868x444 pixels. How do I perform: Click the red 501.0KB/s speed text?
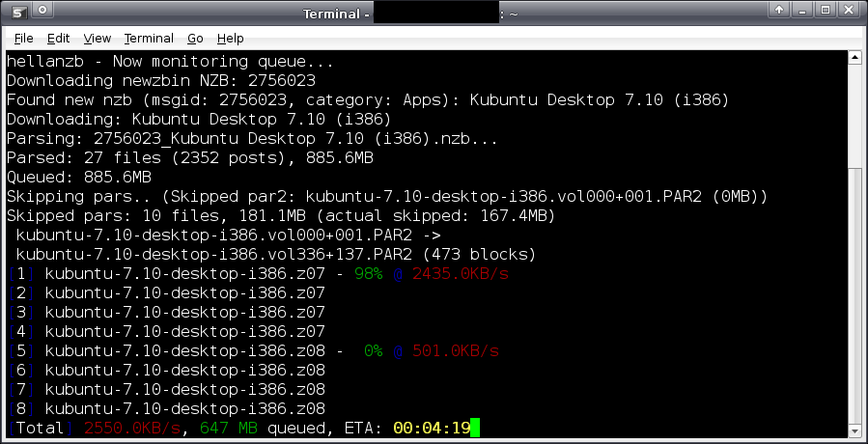pos(456,350)
